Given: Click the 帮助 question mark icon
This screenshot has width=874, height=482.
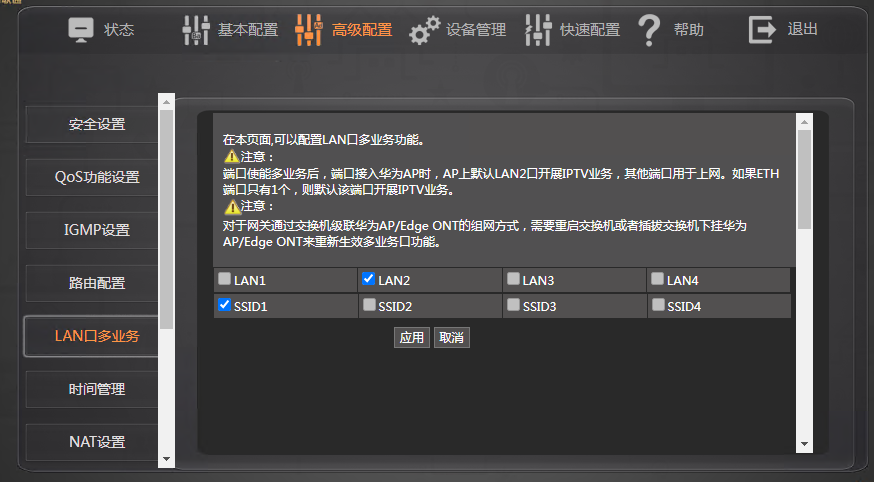Looking at the screenshot, I should click(649, 30).
